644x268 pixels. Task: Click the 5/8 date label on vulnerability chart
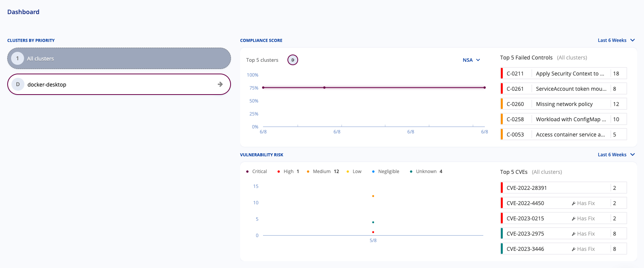click(373, 241)
